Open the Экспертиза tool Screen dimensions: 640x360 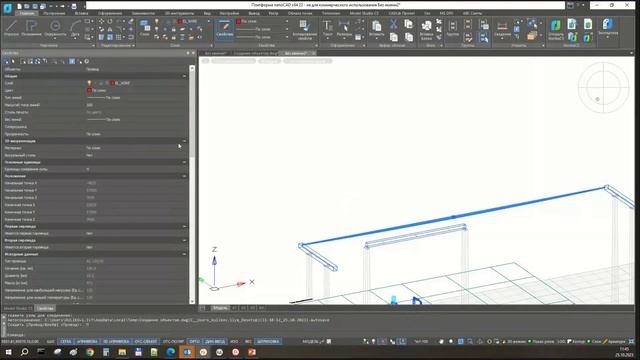click(x=608, y=27)
